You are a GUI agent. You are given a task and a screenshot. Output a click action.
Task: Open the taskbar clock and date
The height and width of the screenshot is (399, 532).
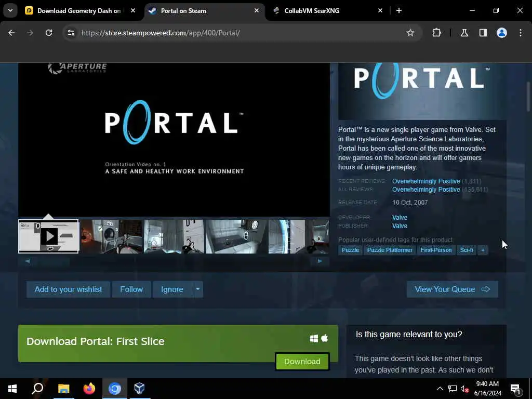tap(487, 389)
